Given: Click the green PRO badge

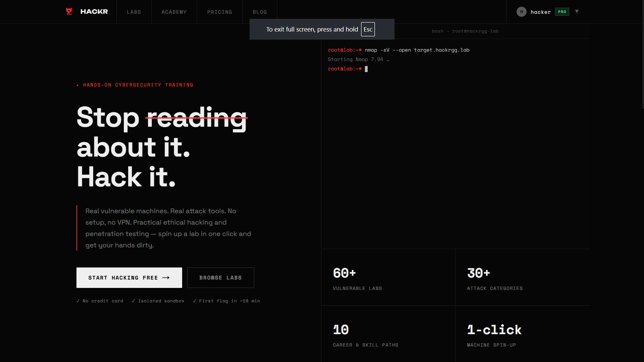Looking at the screenshot, I should 562,12.
